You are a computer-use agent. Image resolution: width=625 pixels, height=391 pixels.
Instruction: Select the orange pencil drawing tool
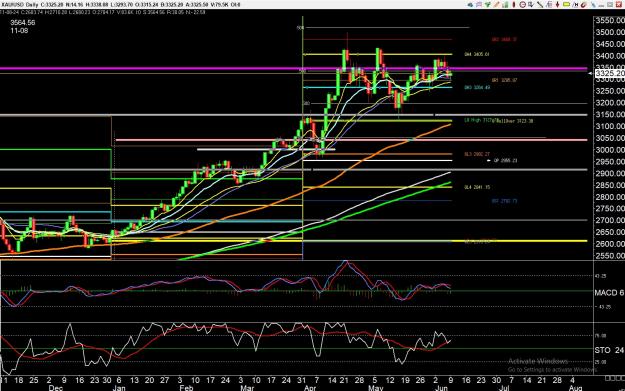click(x=496, y=4)
